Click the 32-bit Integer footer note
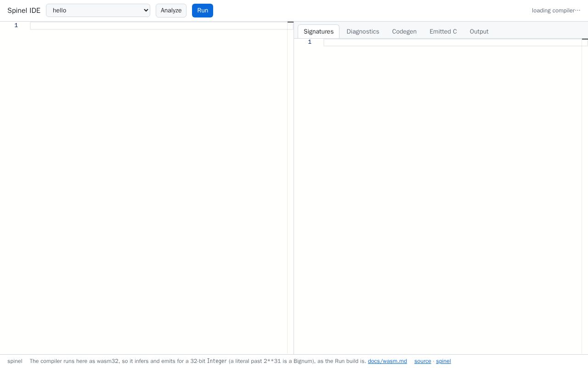588x368 pixels. coord(198,361)
